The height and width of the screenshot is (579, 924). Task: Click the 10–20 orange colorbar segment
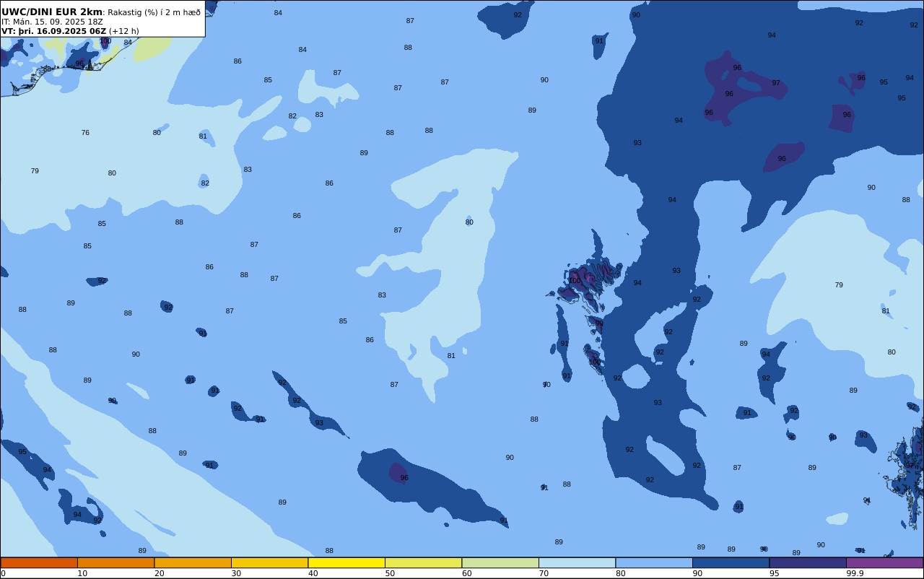click(115, 562)
